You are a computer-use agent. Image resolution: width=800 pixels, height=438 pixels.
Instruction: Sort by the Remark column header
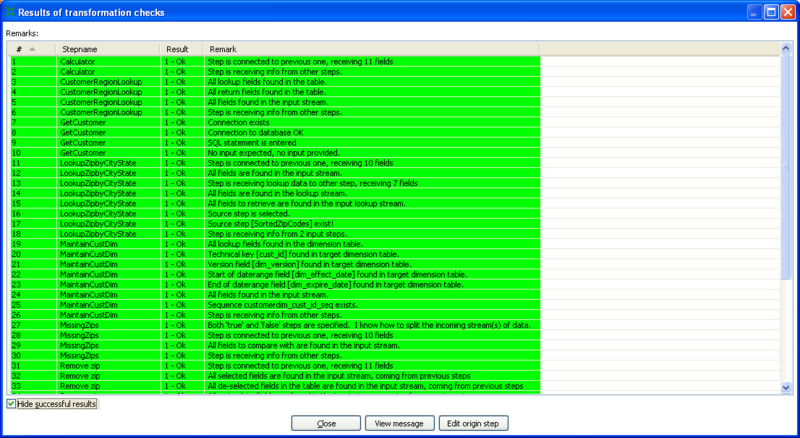223,48
